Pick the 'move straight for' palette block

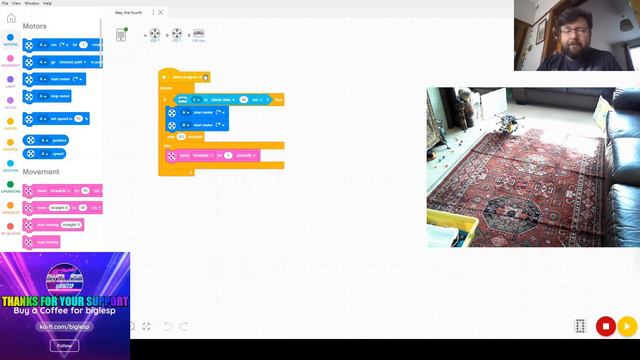[62, 208]
